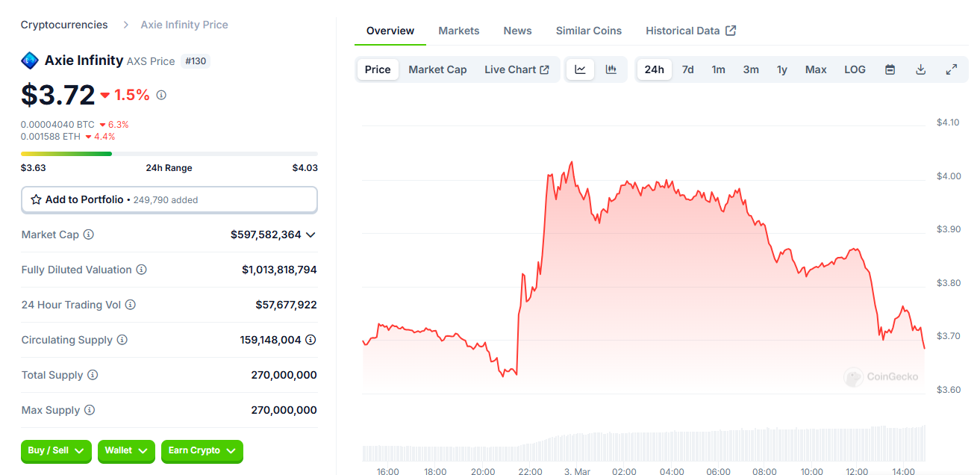Click info icon beside Market Cap
980x475 pixels.
click(89, 235)
